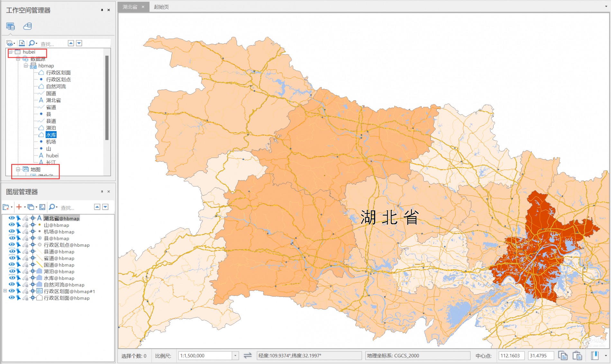Close the workspace manager panel
611x364 pixels.
[x=109, y=10]
